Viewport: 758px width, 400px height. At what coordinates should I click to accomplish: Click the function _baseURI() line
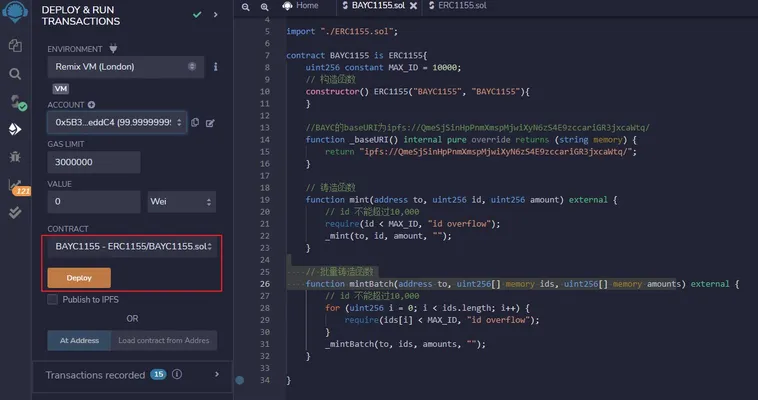pos(471,140)
